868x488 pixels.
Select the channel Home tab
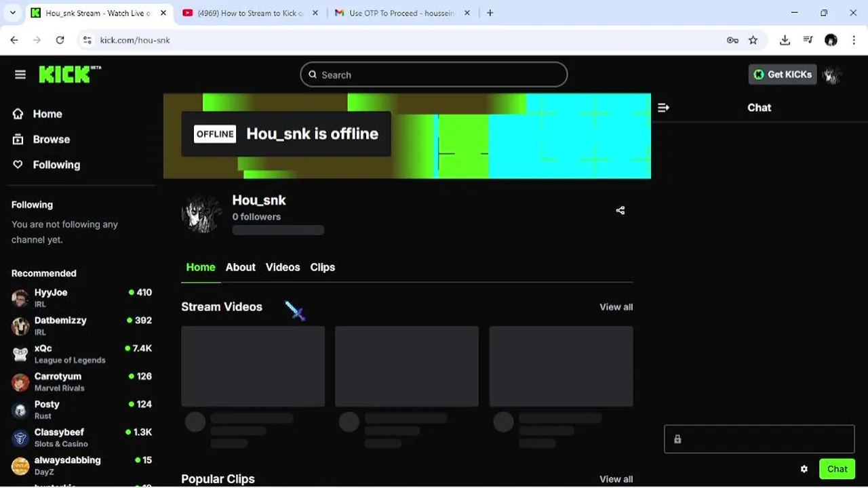201,267
